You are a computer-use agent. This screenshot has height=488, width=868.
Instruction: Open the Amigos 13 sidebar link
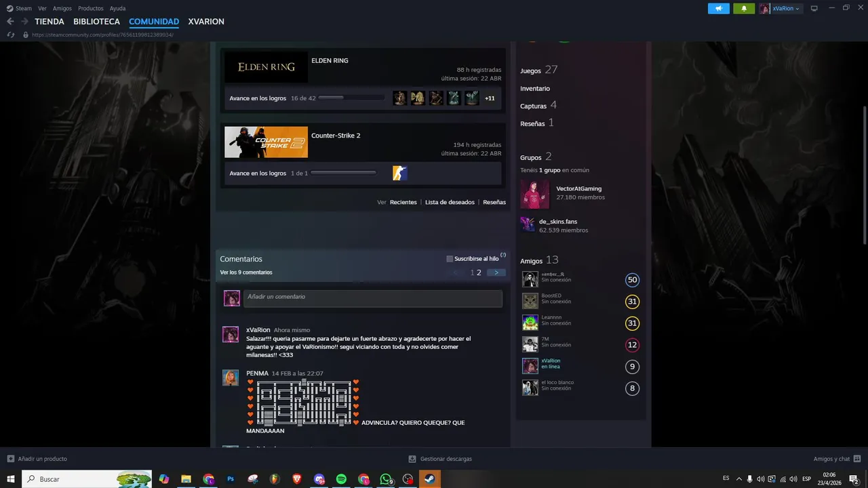539,260
